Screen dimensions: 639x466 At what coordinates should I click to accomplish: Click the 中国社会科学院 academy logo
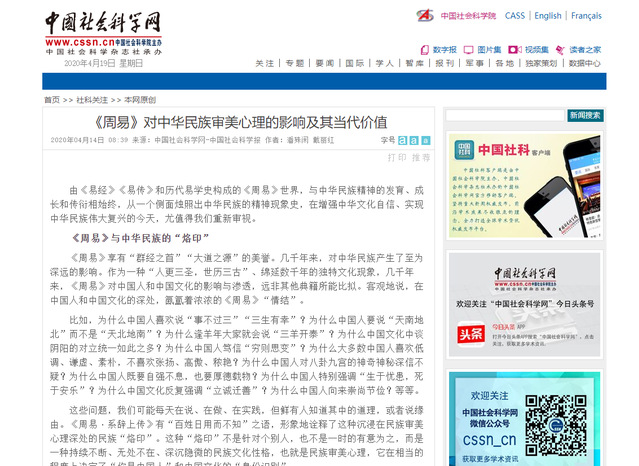point(455,16)
